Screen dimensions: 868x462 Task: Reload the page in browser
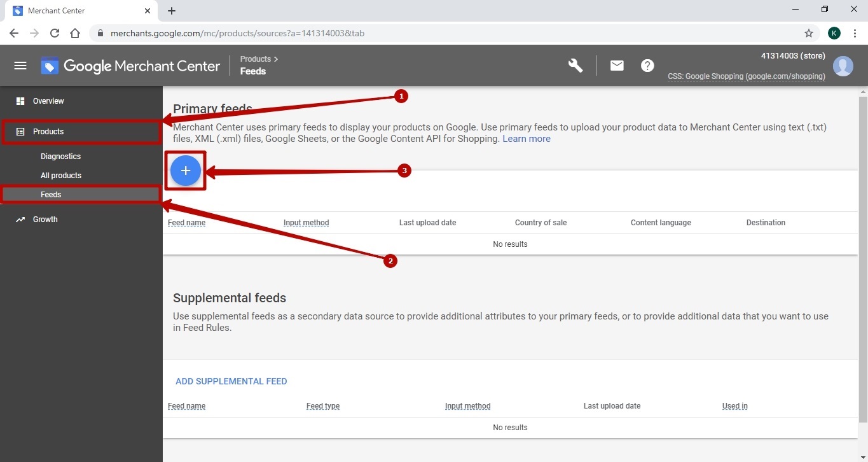(55, 33)
